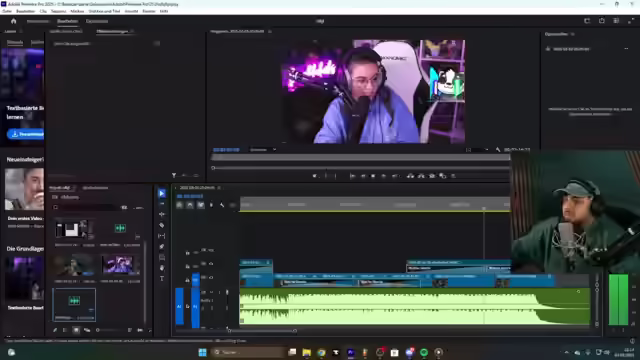
Task: Click the timeline playhead marker
Action: pyautogui.click(x=484, y=209)
